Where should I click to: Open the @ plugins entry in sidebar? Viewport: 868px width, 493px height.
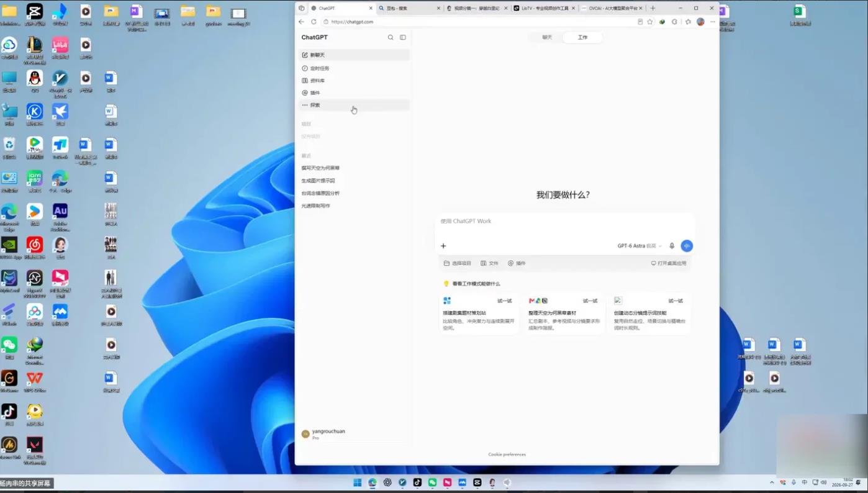pos(354,93)
